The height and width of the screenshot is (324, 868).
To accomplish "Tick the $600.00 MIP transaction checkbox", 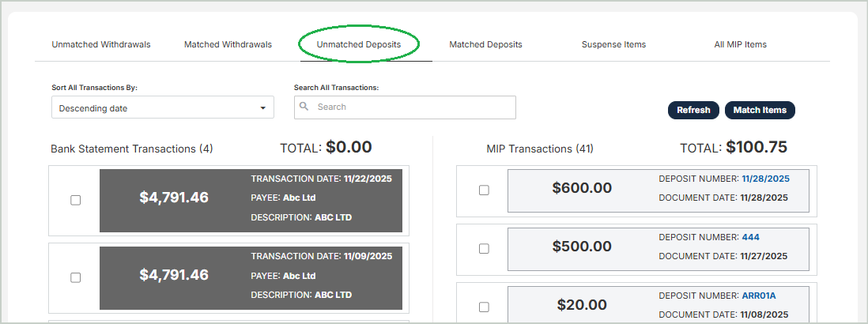I will pyautogui.click(x=484, y=190).
